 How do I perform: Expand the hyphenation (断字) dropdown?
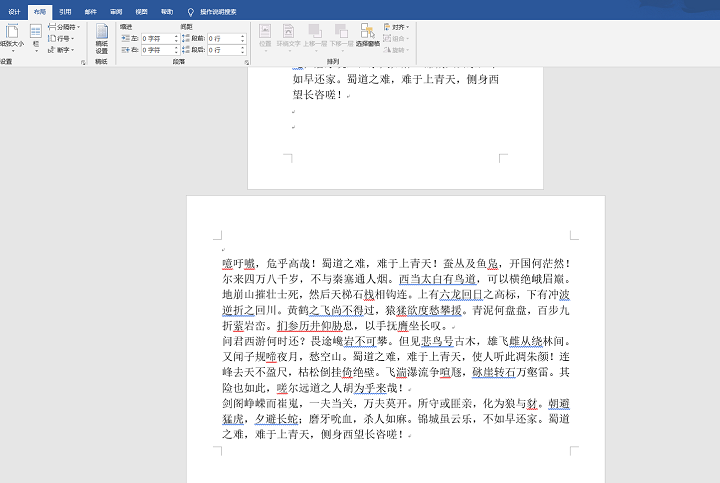click(x=61, y=50)
